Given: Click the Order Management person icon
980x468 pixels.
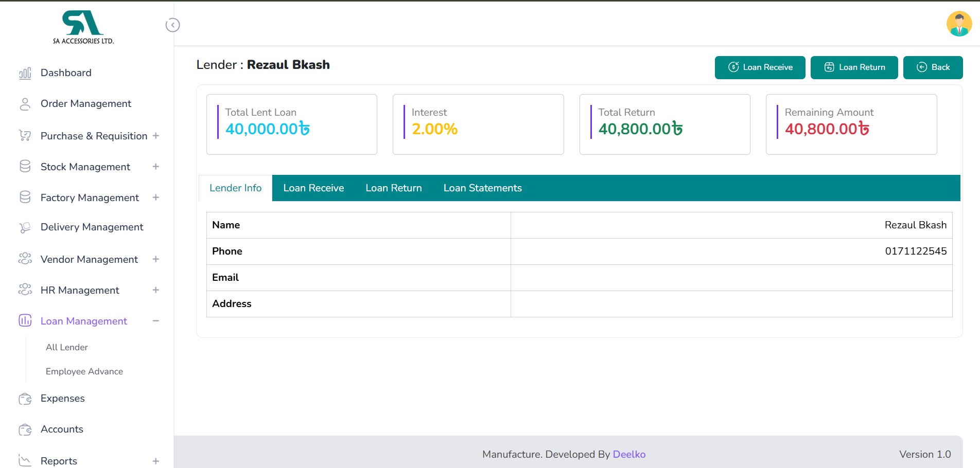Looking at the screenshot, I should click(x=25, y=104).
